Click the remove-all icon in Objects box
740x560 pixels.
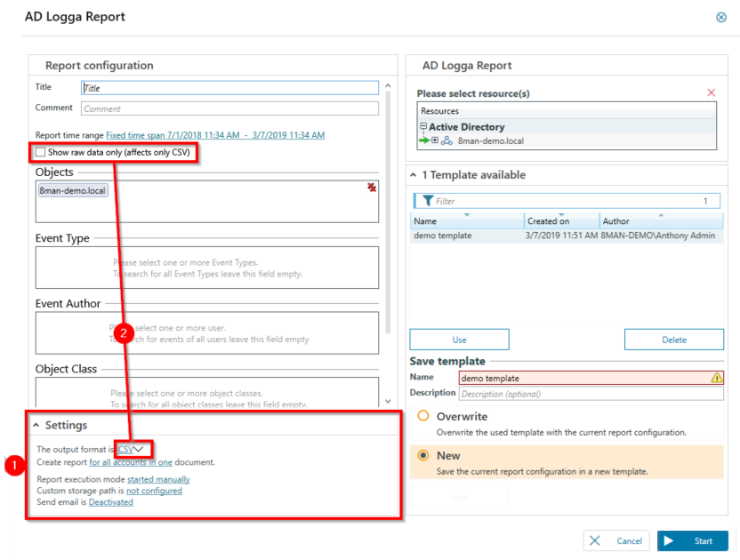372,187
